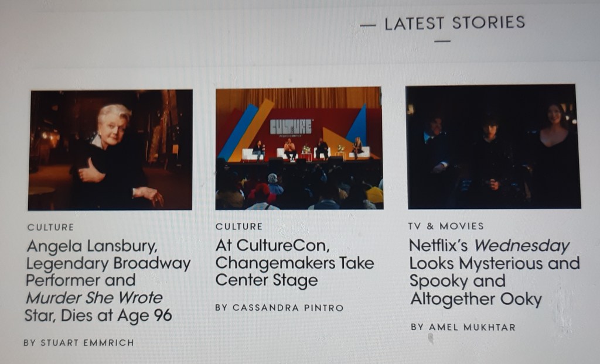Open the Netflix's Wednesday story headline
Viewport: 600px width, 364px height.
[x=495, y=272]
